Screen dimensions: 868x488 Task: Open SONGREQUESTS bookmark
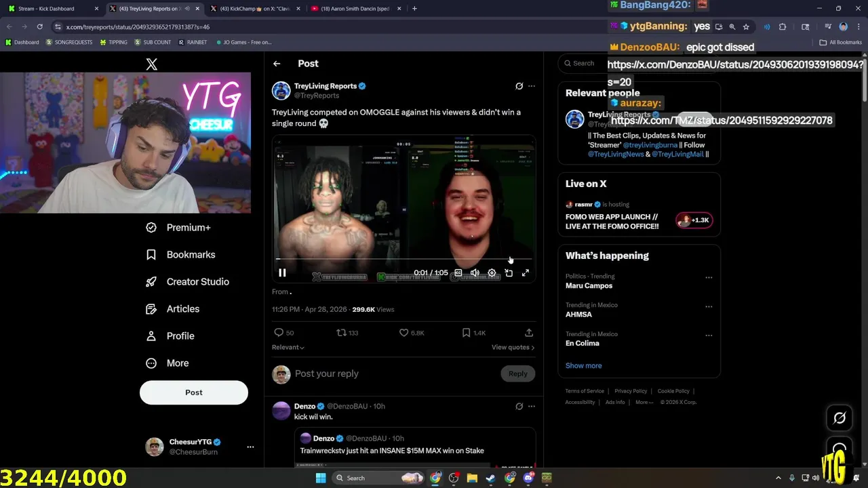point(69,42)
